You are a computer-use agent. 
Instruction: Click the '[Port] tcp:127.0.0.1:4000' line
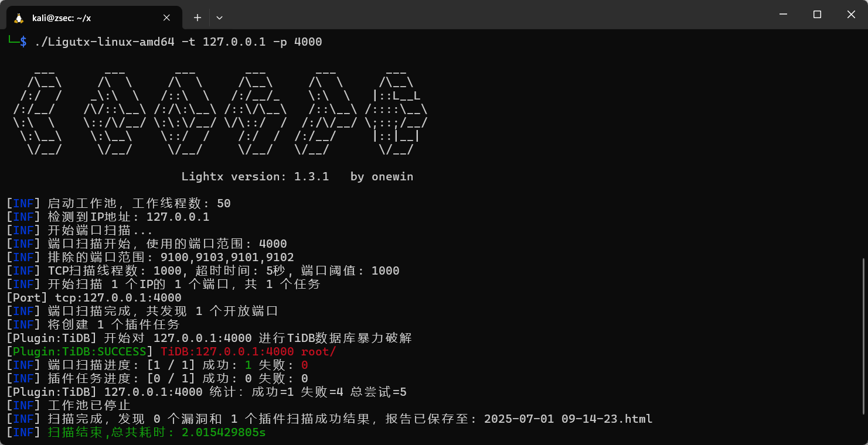click(94, 297)
